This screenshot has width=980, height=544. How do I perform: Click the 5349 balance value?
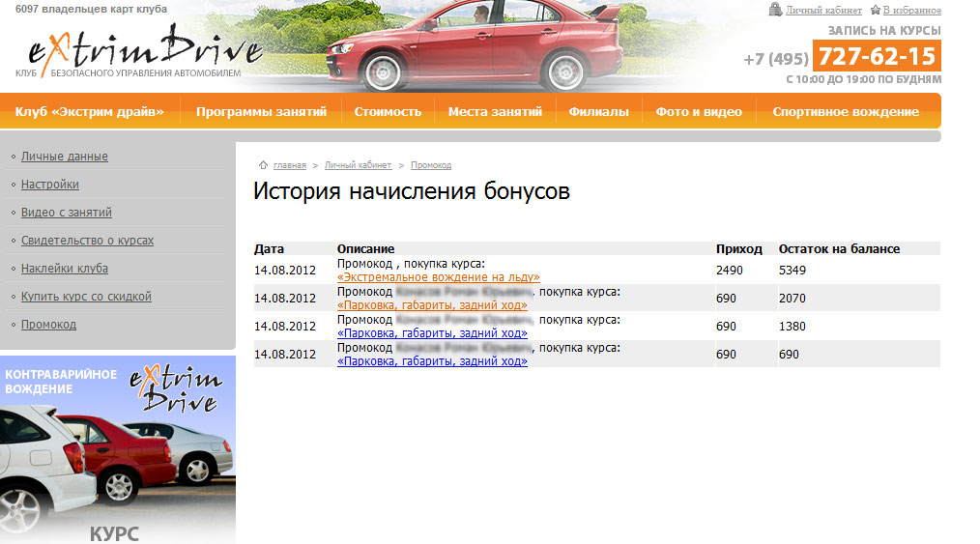coord(793,271)
